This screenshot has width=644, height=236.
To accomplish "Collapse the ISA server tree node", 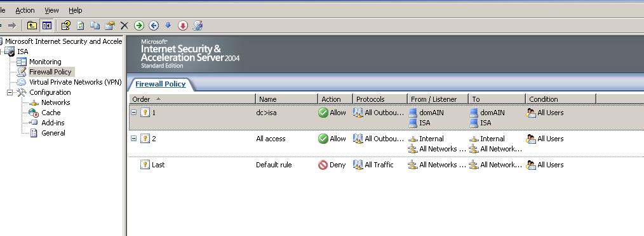I will (1, 52).
